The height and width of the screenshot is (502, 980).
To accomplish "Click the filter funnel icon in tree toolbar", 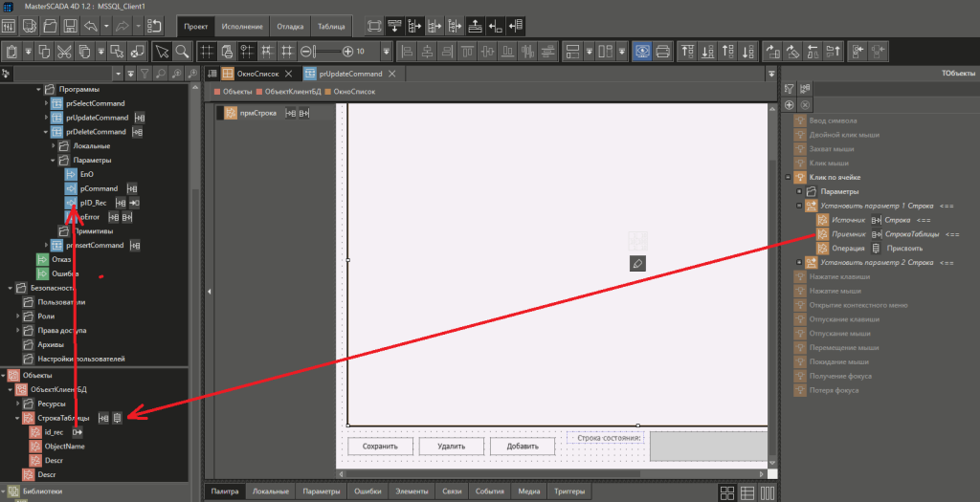I will pos(145,74).
